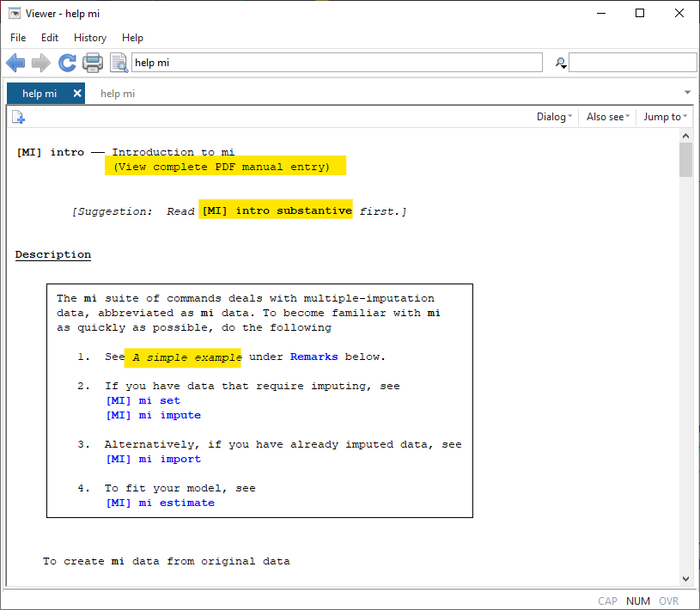Click the View complete PDF manual entry link

click(222, 167)
